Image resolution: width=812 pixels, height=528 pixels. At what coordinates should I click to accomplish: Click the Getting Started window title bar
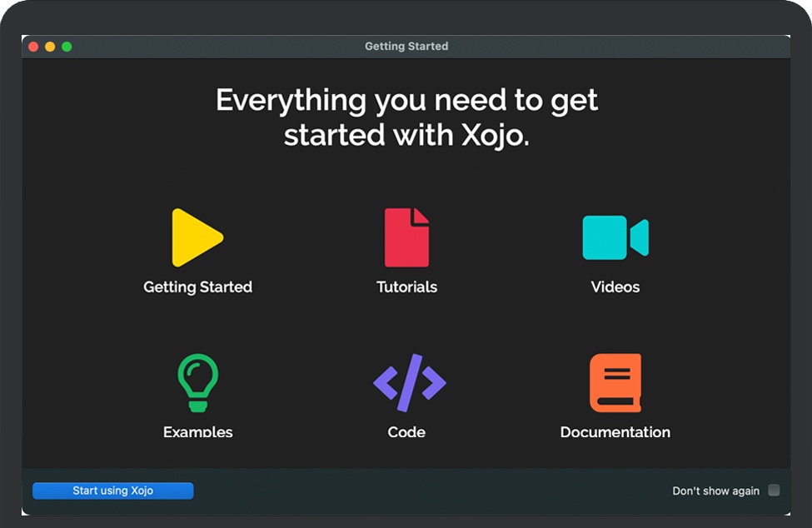(406, 47)
